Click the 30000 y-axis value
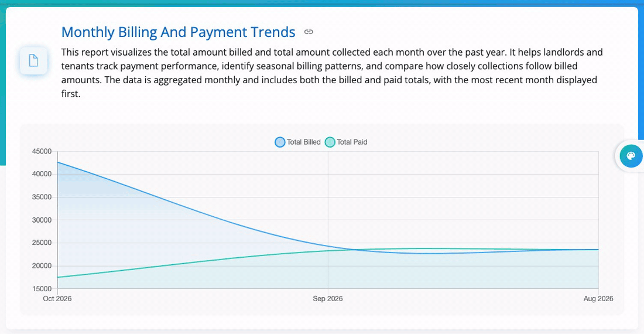This screenshot has height=334, width=644. tap(42, 220)
